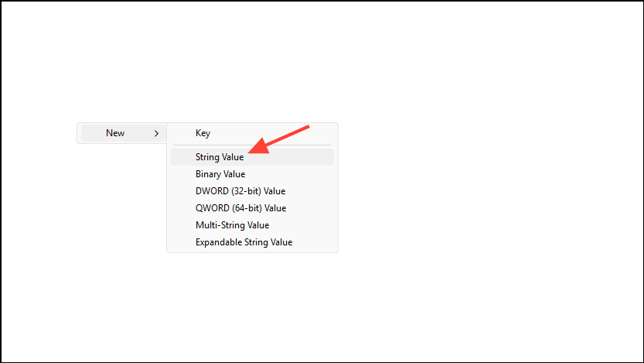Choose Multi-String Value from the submenu

coord(232,225)
